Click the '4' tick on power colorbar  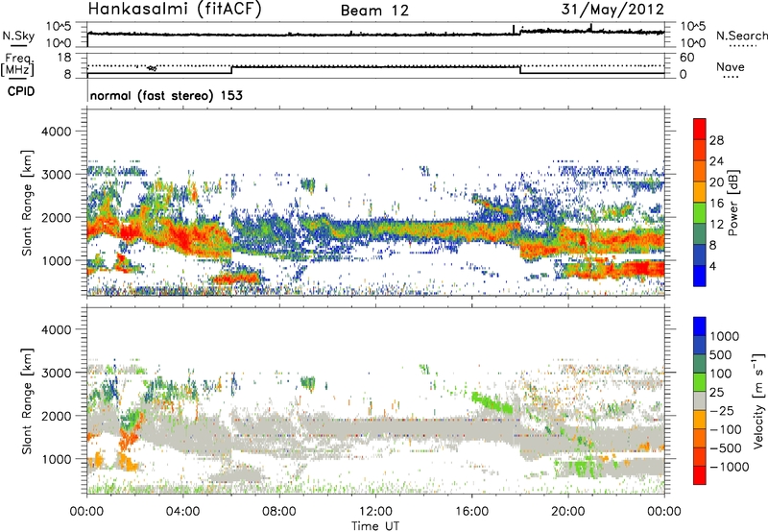[x=713, y=266]
